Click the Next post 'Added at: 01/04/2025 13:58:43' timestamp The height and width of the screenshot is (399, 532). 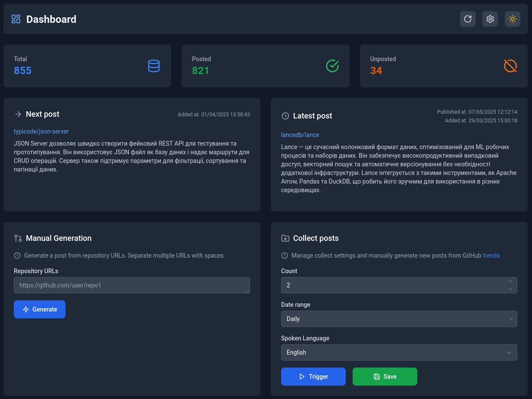pos(214,115)
